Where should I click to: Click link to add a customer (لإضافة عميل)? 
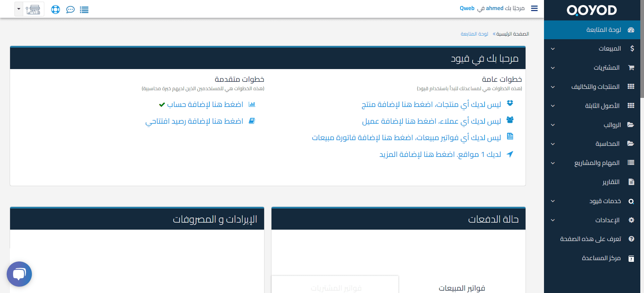[432, 121]
